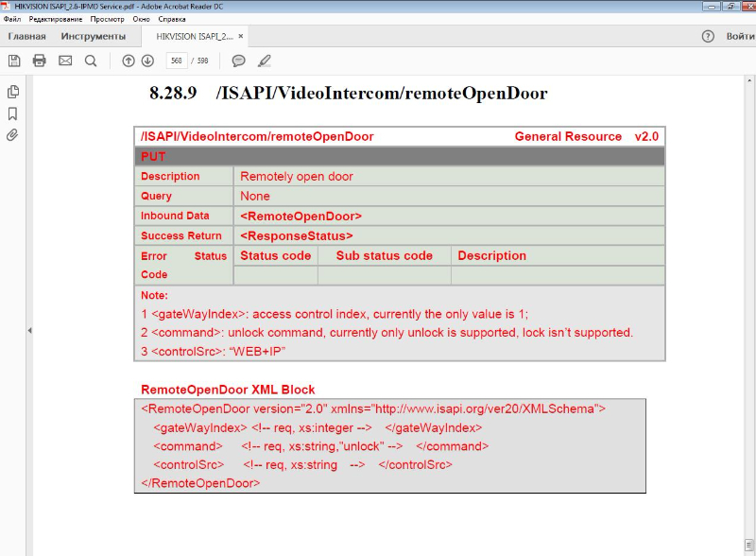Add a comment speech bubble
Screen dimensions: 756x556
point(238,61)
